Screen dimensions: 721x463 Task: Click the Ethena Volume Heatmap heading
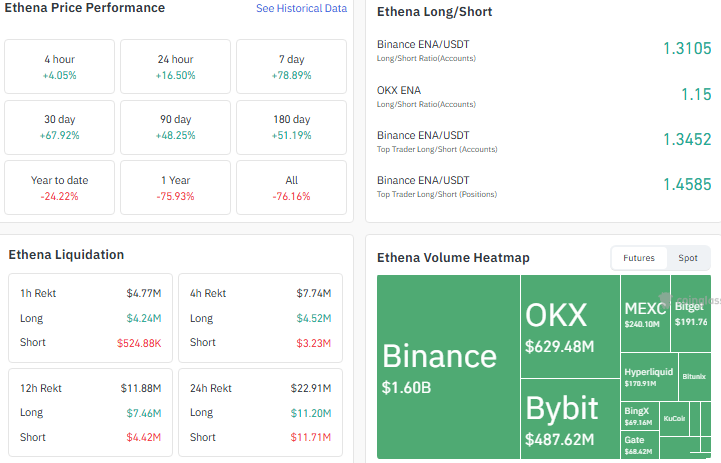point(453,258)
